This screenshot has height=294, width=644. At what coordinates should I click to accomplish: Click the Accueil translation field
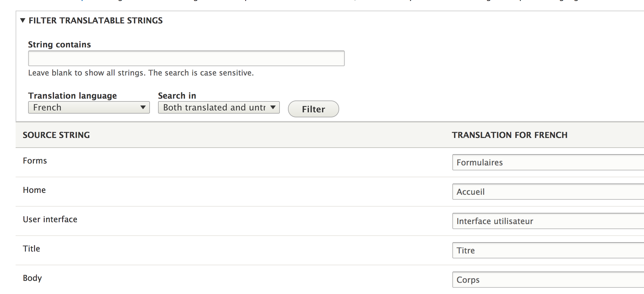547,192
